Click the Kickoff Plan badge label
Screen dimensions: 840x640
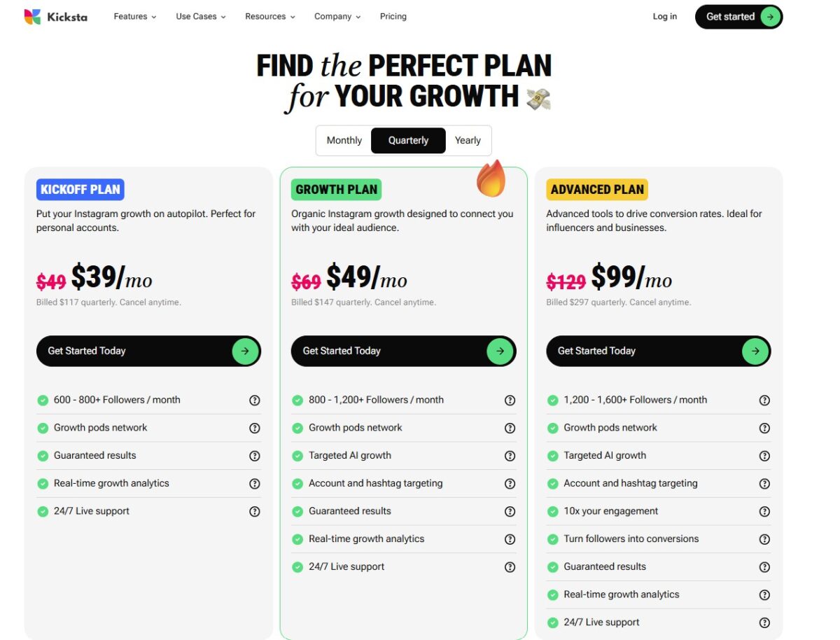point(80,189)
